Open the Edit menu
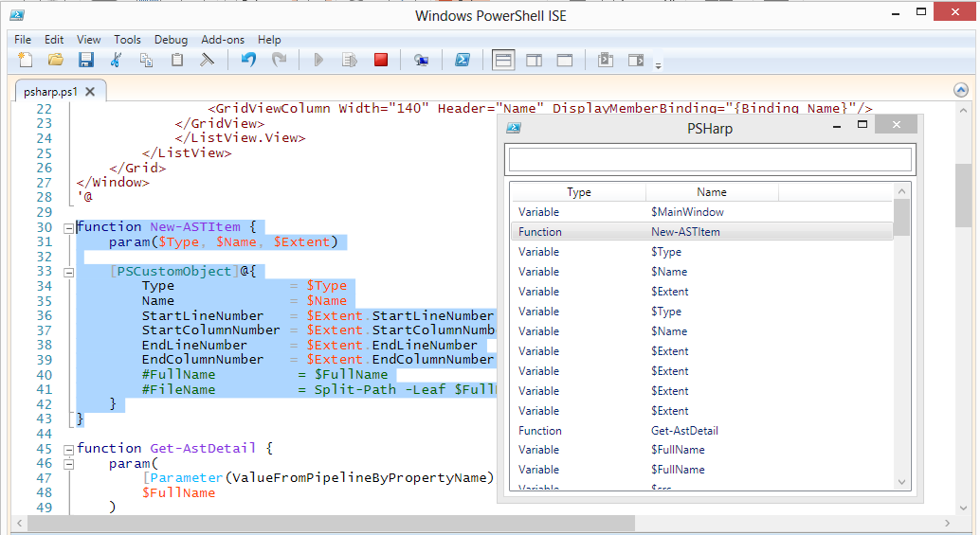 54,40
